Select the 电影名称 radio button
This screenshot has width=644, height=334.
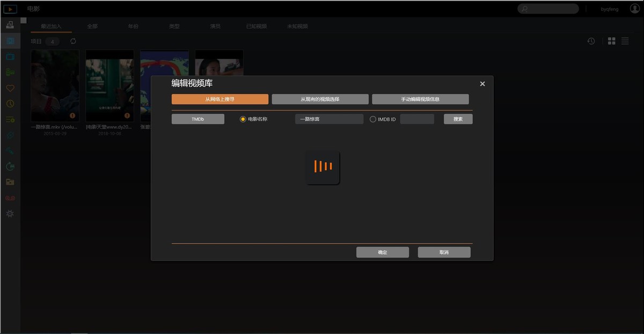tap(243, 119)
